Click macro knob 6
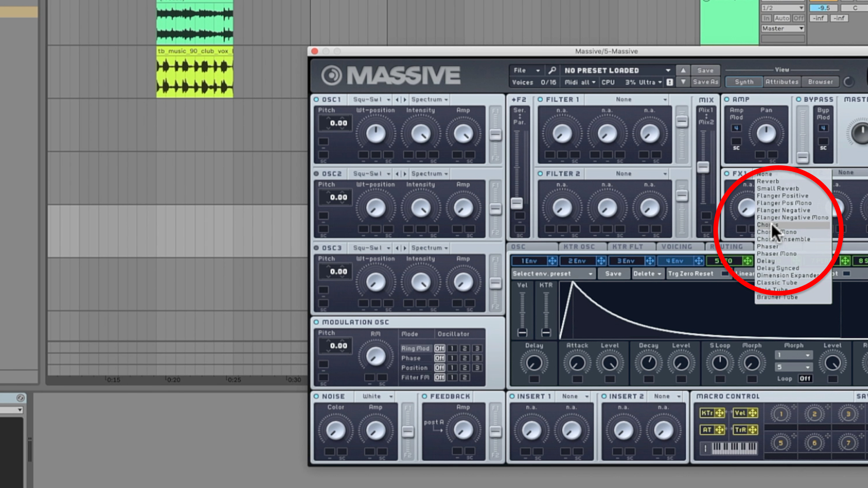The width and height of the screenshot is (868, 488). [814, 443]
